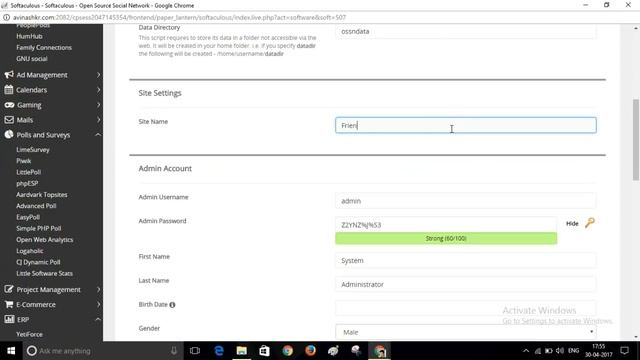The height and width of the screenshot is (360, 640).
Task: Click browser address bar URL
Action: [x=180, y=18]
